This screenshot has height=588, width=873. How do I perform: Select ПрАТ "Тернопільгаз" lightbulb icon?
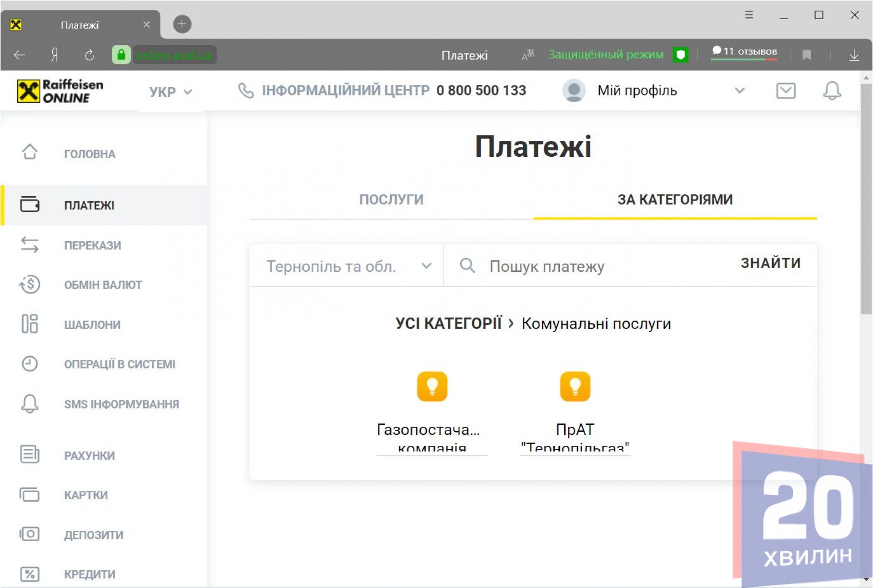point(575,387)
